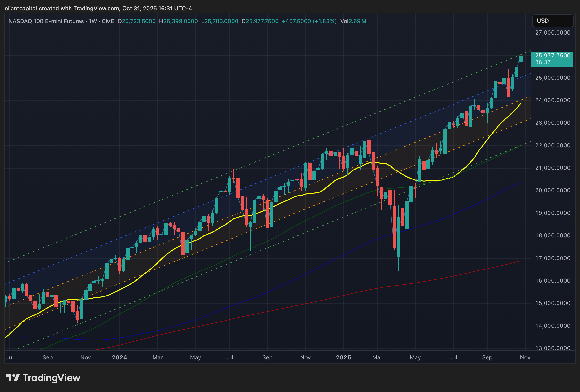Screen dimensions: 580x392
Task: Click the H26,399.0000 high value
Action: [178, 21]
